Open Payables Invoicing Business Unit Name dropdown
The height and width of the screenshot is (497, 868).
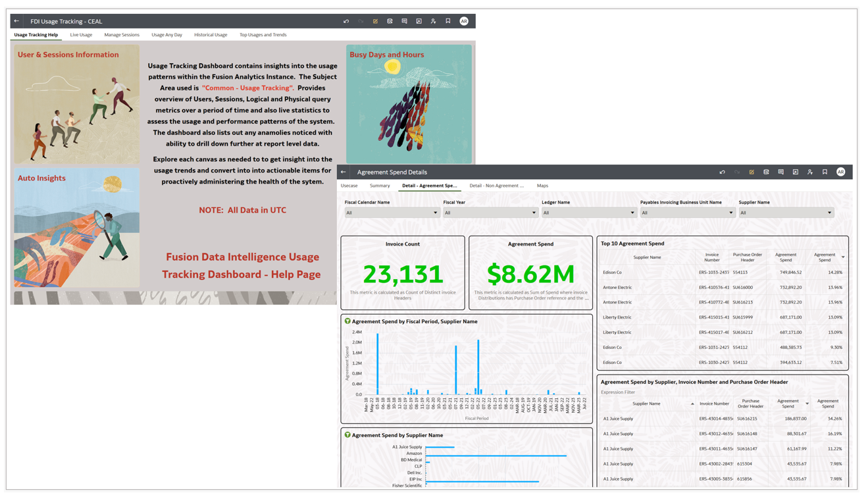[687, 213]
